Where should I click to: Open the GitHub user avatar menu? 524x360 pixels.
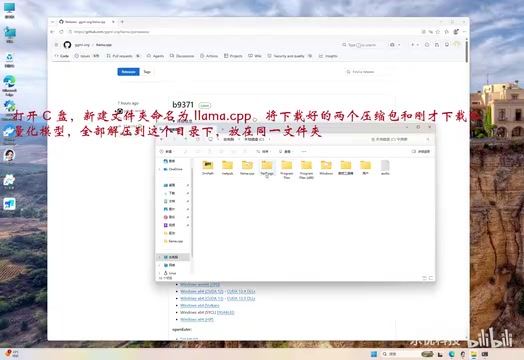pyautogui.click(x=457, y=44)
